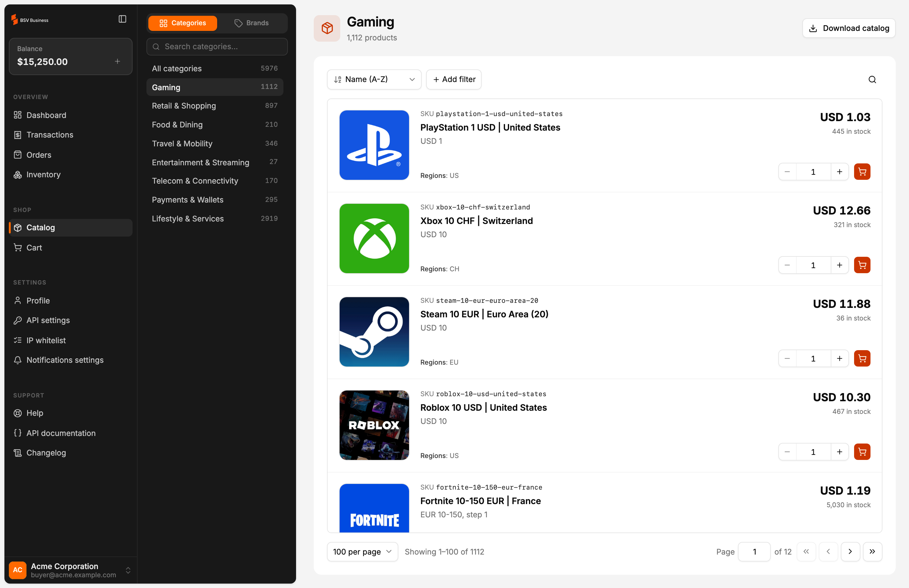
Task: Select the Food & Dining category
Action: (x=215, y=125)
